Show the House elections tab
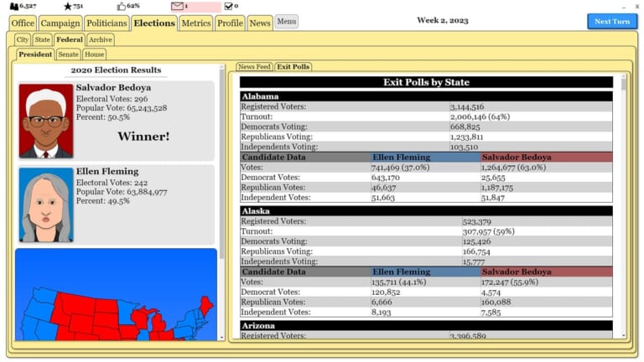644x362 pixels. coord(94,54)
